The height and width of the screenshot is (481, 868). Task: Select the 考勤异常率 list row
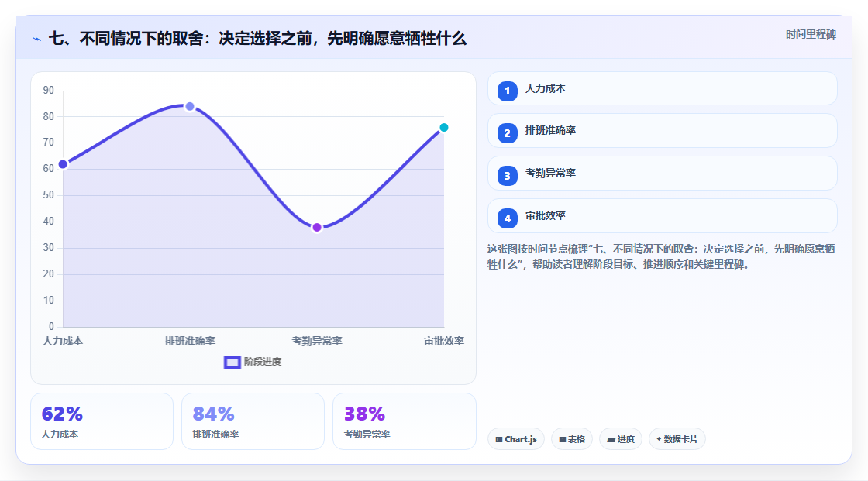[x=662, y=174]
